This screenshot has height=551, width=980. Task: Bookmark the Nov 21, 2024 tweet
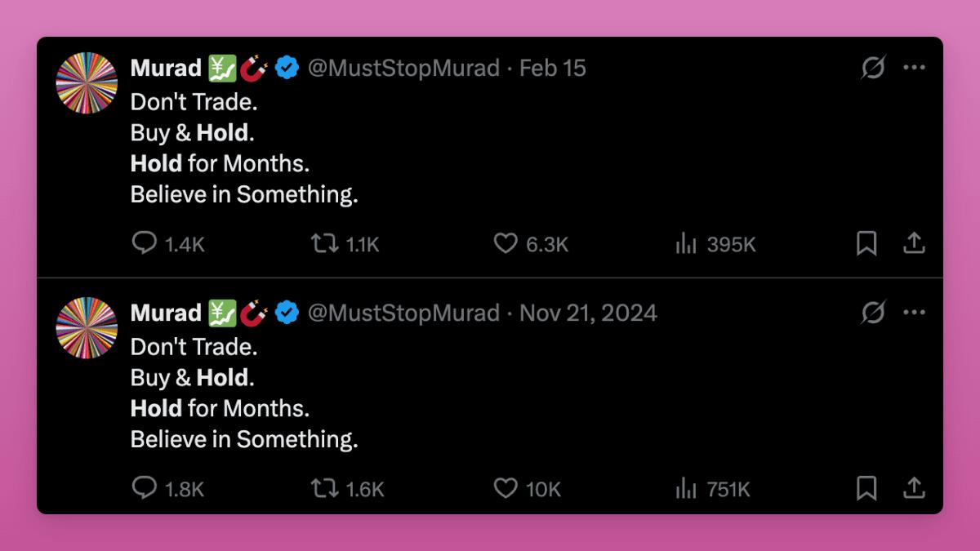(866, 488)
